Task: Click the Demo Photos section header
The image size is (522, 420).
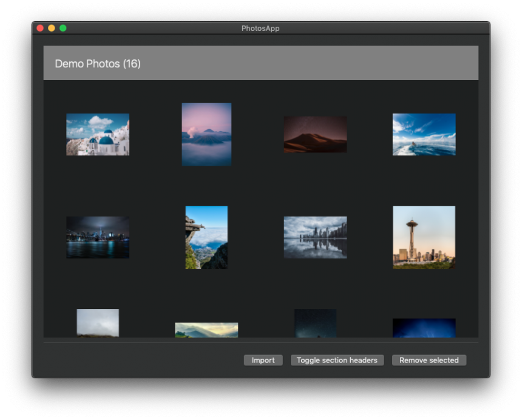Action: click(x=261, y=63)
